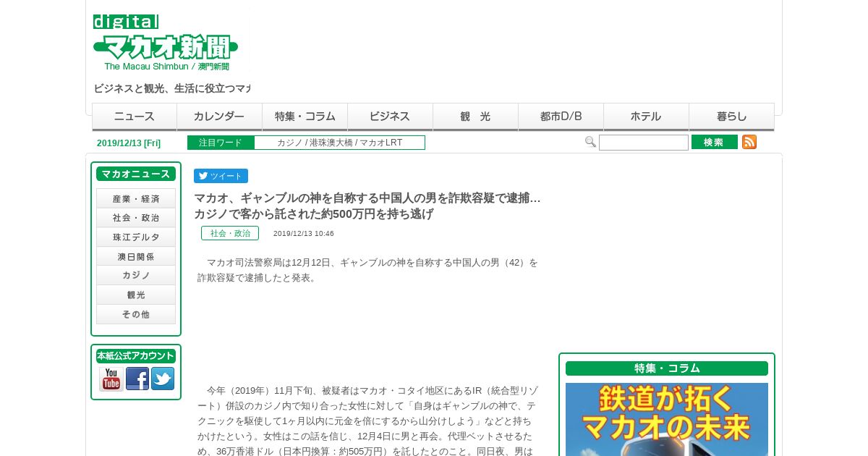Click the article headline about gambling god arrest
This screenshot has width=868, height=456.
click(x=367, y=206)
